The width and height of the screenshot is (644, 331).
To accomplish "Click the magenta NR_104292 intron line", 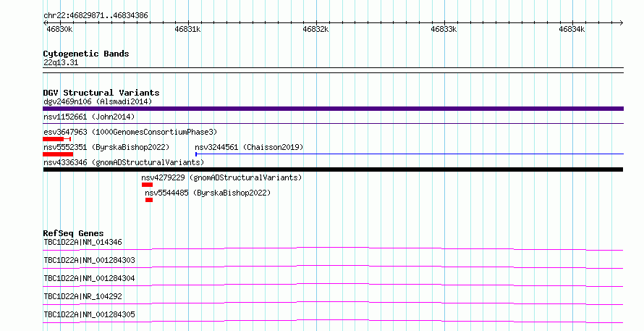I will point(333,302).
